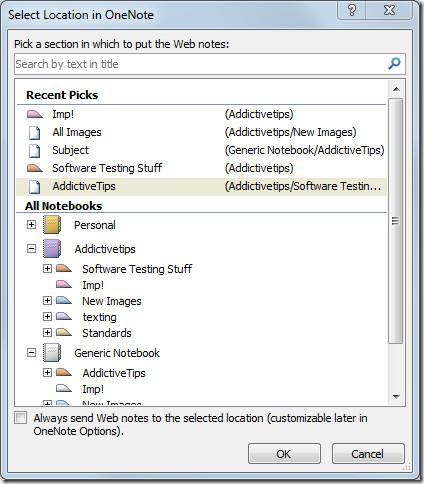Click the Cancel button
Screen dimensions: 424x484
pos(368,454)
